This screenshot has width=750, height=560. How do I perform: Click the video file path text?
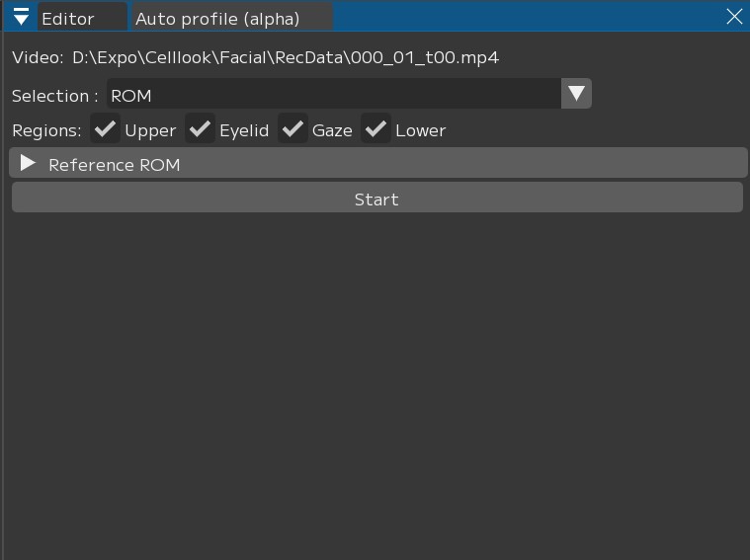pyautogui.click(x=286, y=57)
